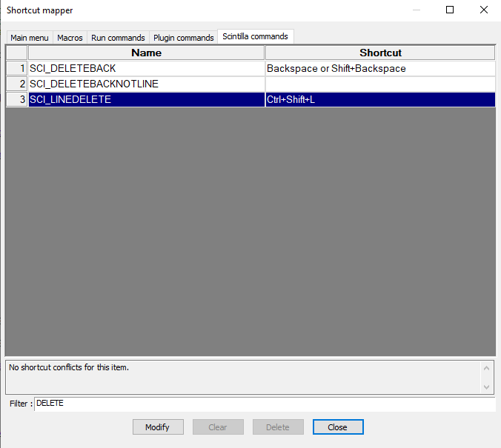Select the Scintilla commands tab

tap(255, 36)
